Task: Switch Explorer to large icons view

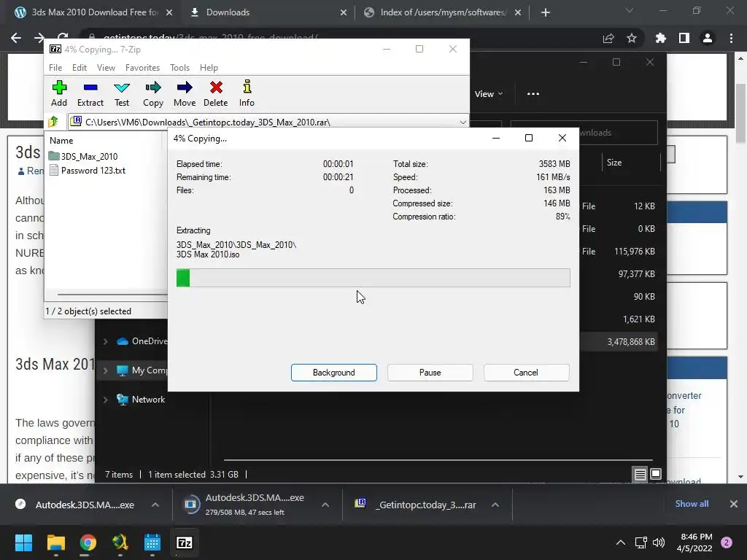Action: 656,474
